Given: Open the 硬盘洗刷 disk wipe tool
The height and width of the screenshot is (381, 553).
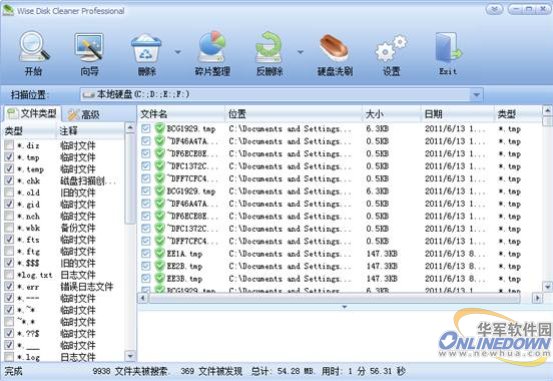Looking at the screenshot, I should click(334, 47).
